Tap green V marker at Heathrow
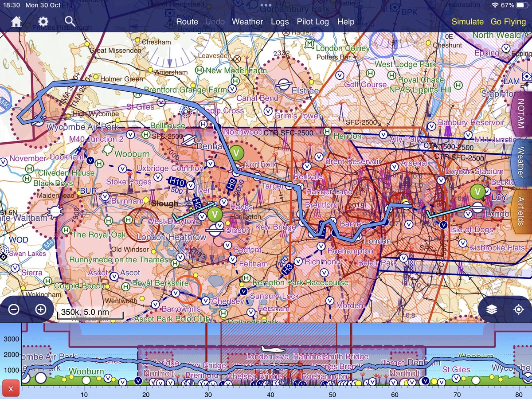The image size is (532, 399). click(x=215, y=215)
